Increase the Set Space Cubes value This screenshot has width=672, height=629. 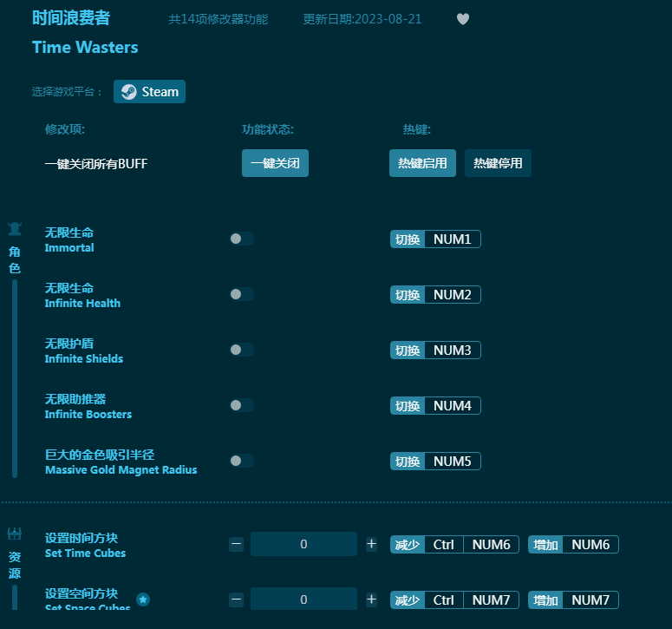coord(371,600)
